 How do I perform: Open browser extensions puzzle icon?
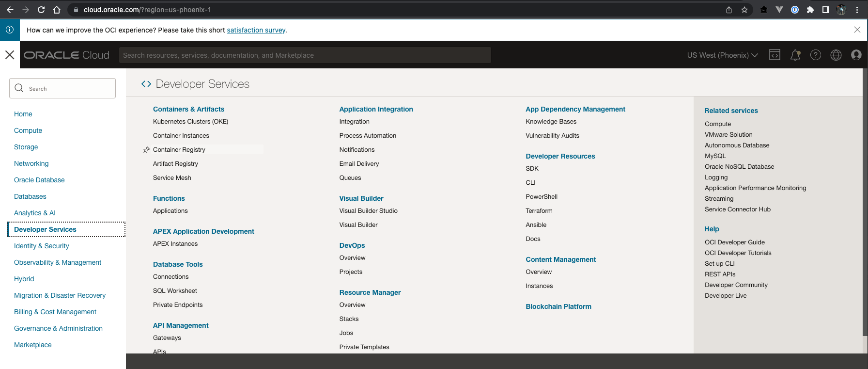click(x=810, y=10)
